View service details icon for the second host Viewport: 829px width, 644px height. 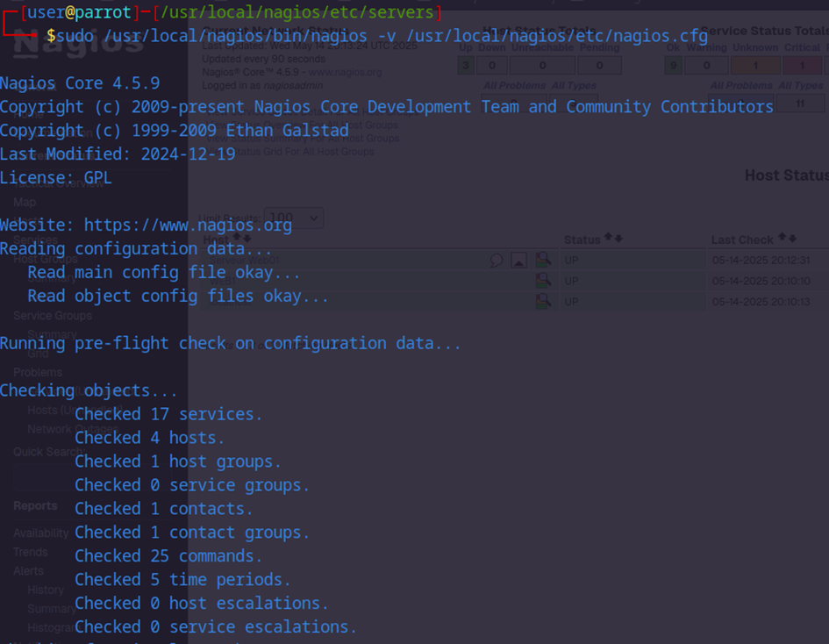(543, 281)
